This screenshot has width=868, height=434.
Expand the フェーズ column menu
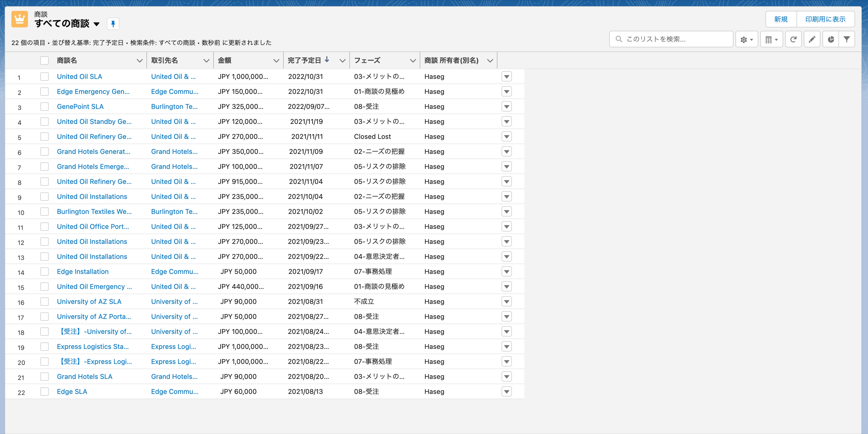413,61
